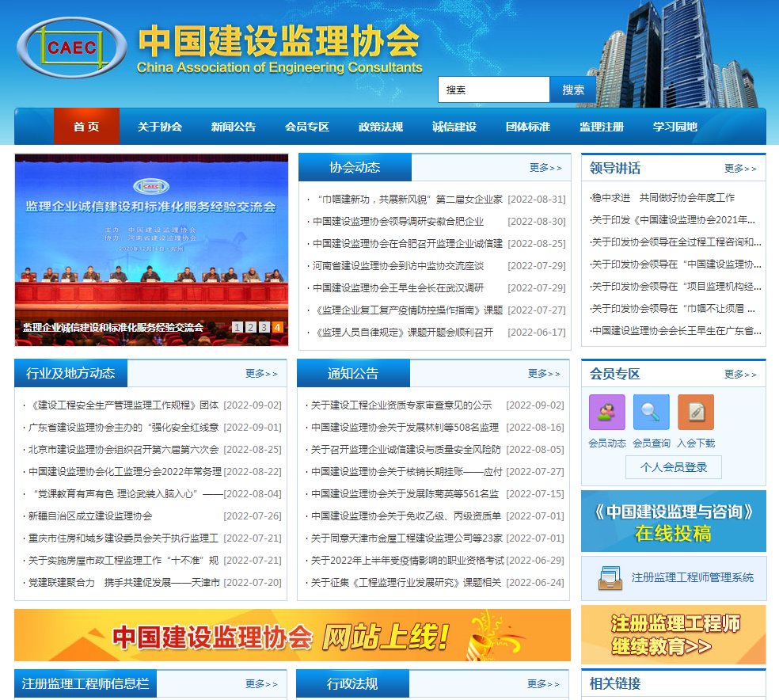Image resolution: width=779 pixels, height=700 pixels.
Task: Click the search text input field
Action: pos(493,90)
